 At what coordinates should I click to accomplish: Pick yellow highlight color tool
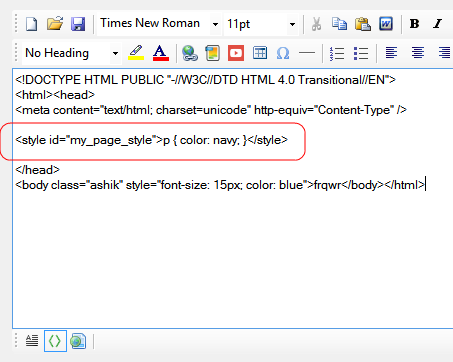pos(136,53)
